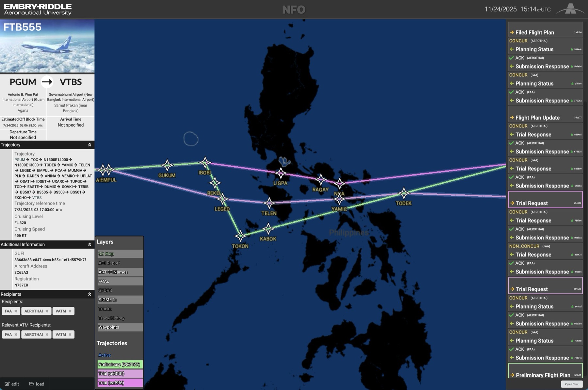Toggle the Waypoints layer
Image resolution: width=588 pixels, height=390 pixels.
[120, 327]
